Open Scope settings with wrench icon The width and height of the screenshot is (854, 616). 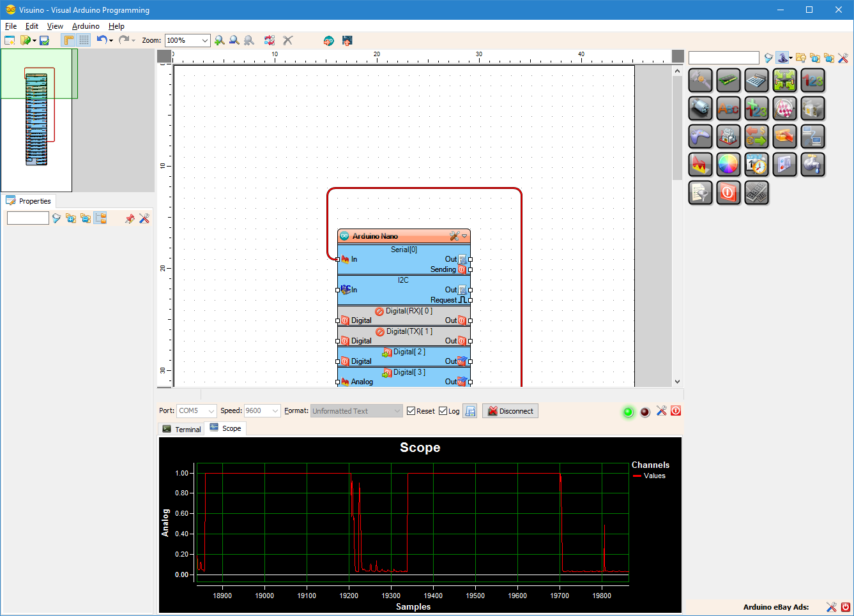pos(662,411)
